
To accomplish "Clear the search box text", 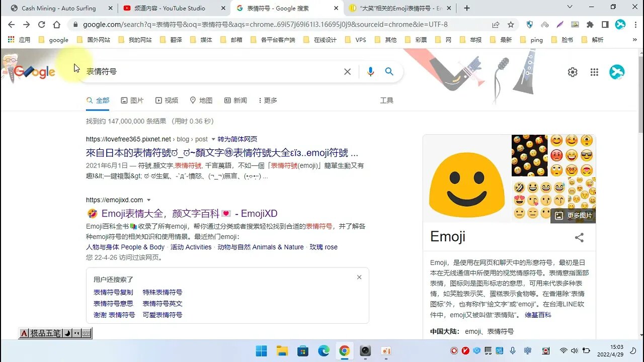I will tap(347, 72).
